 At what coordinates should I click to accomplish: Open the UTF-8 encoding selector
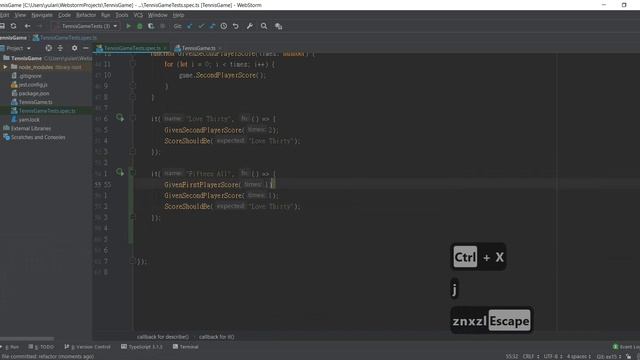553,356
